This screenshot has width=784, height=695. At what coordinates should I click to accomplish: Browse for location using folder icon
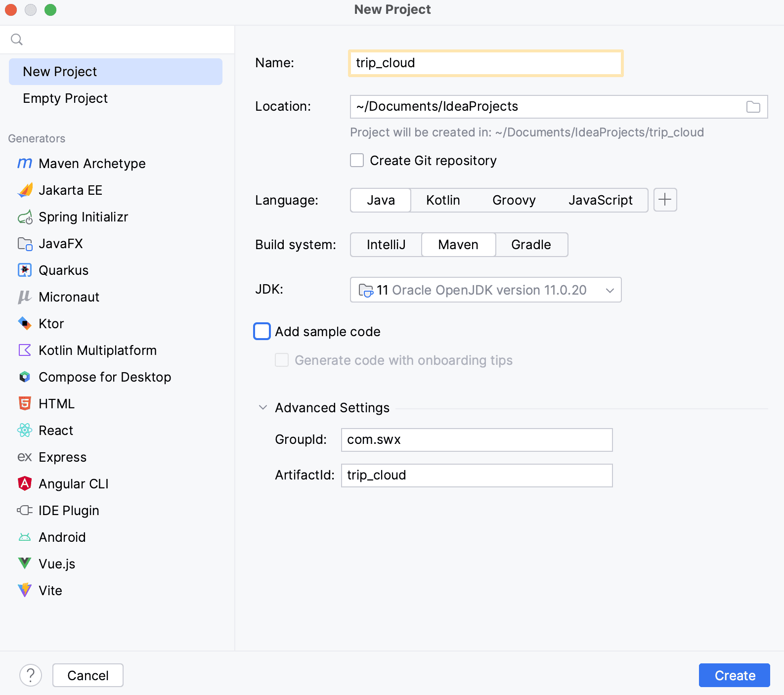(x=753, y=107)
